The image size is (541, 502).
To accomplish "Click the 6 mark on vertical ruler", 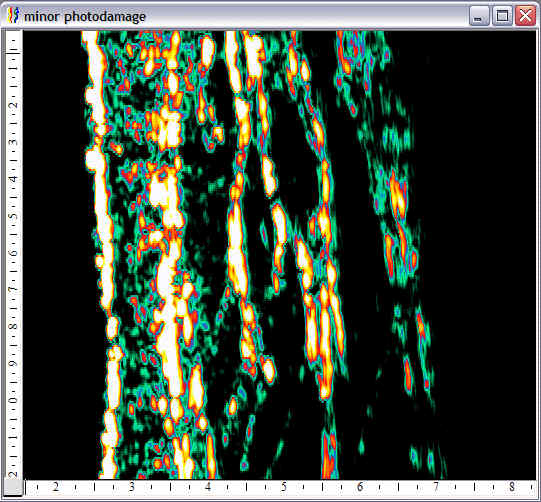I will point(13,253).
